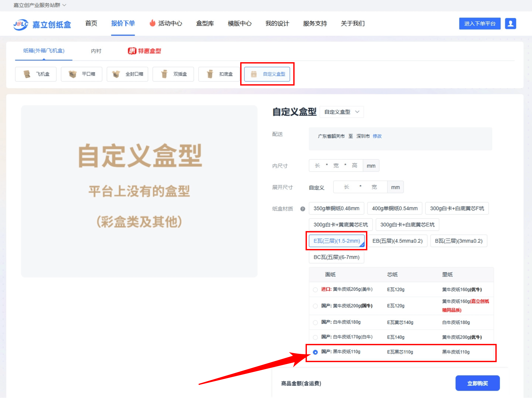Switch to the 内衬 tab
The height and width of the screenshot is (399, 532).
[x=96, y=51]
